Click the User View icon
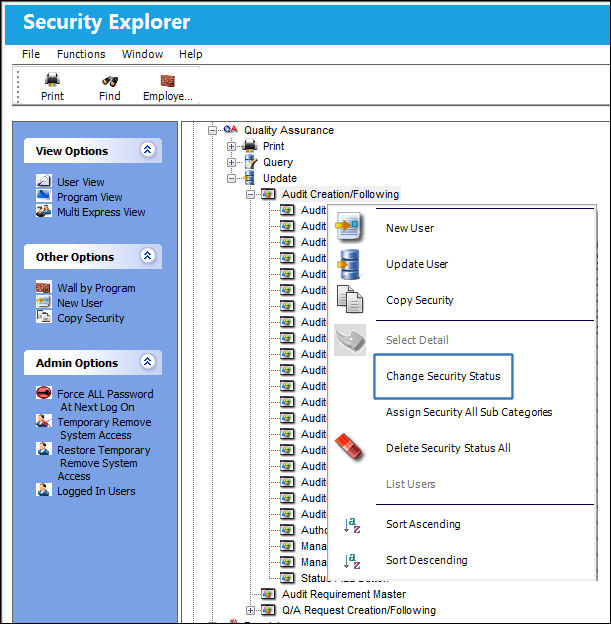This screenshot has height=624, width=611. pos(43,181)
